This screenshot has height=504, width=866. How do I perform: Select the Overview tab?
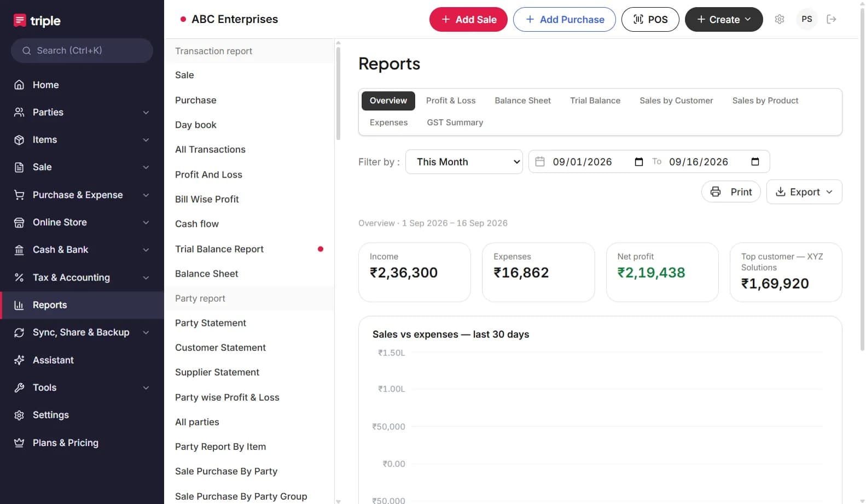click(x=388, y=101)
